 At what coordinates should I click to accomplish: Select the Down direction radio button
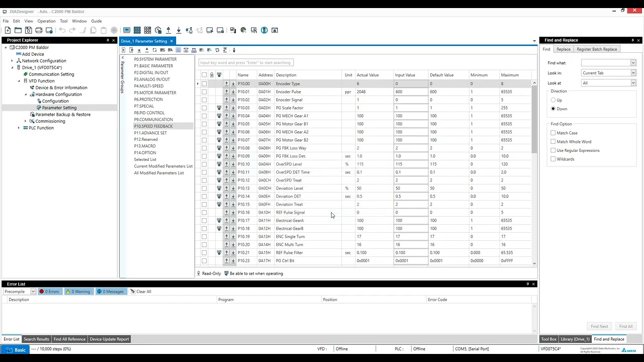tap(553, 109)
